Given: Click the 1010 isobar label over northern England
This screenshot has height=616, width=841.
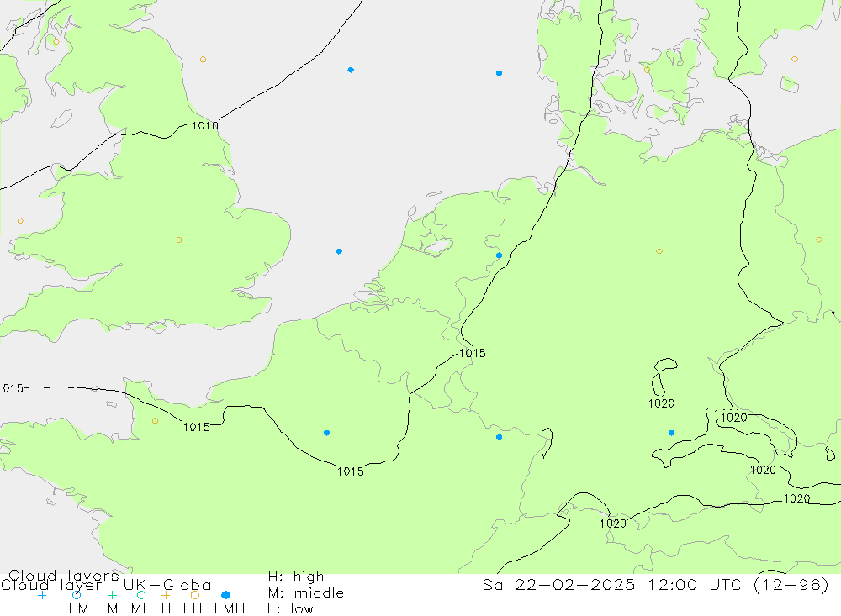Looking at the screenshot, I should pyautogui.click(x=205, y=126).
